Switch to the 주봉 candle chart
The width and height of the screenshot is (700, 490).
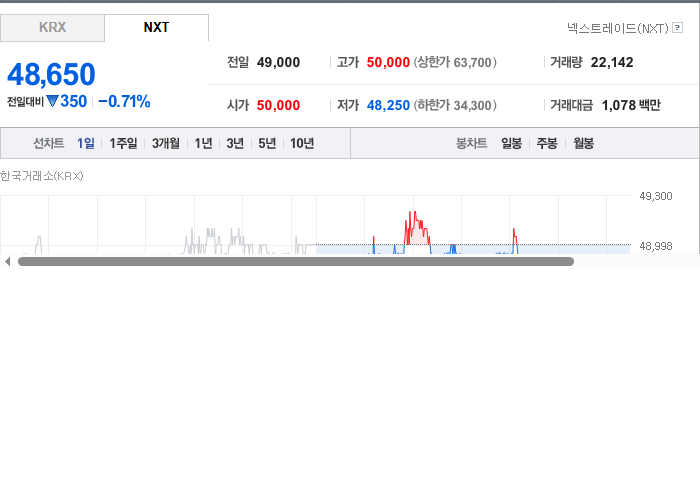tap(547, 143)
